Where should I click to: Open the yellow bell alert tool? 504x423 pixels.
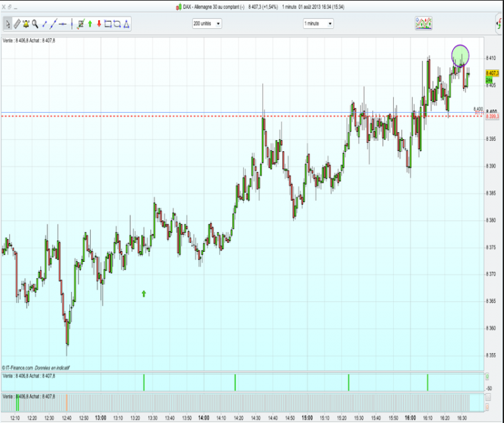pos(26,23)
